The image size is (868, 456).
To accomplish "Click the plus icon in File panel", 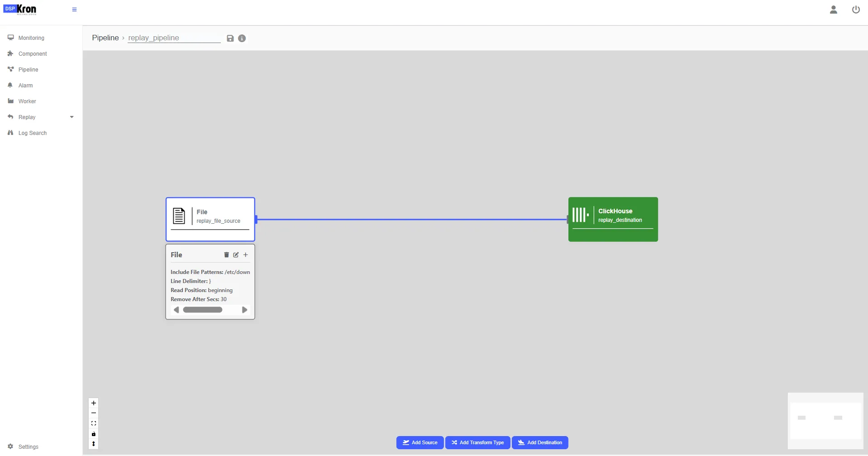I will [246, 255].
